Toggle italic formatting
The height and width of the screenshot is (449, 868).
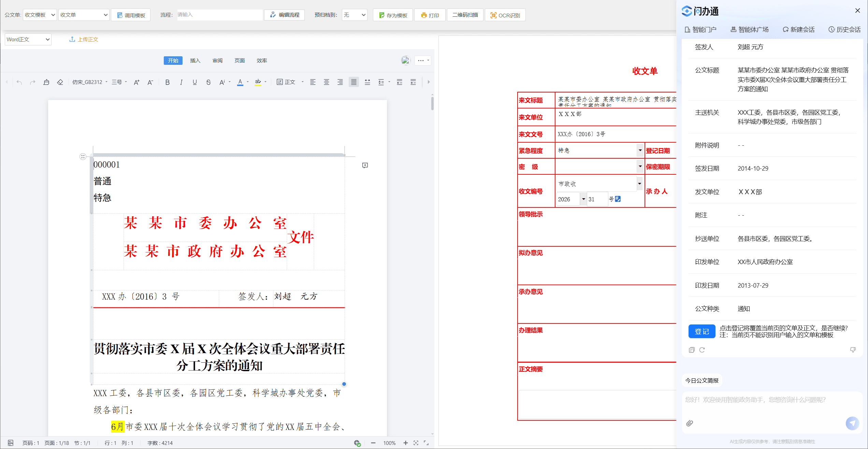tap(181, 82)
